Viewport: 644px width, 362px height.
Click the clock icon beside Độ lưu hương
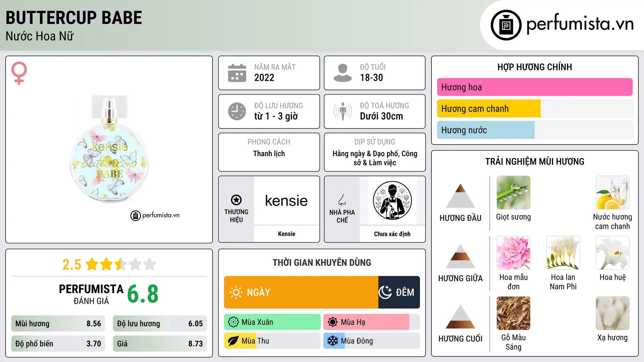tap(237, 111)
